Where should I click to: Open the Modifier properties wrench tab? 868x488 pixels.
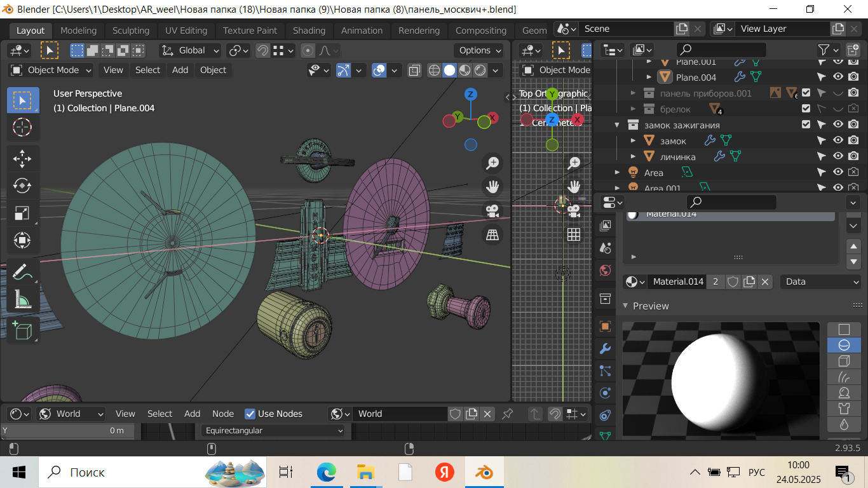(x=605, y=349)
